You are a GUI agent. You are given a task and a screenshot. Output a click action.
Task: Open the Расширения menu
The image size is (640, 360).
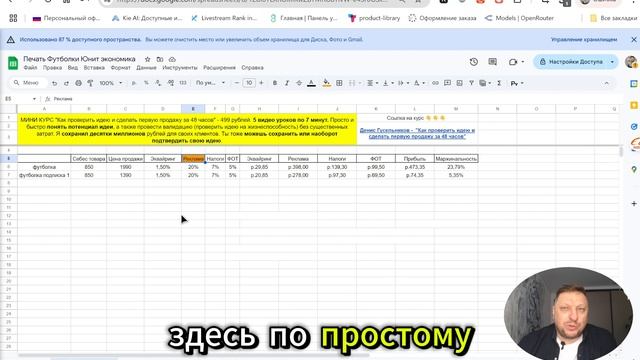pyautogui.click(x=219, y=68)
